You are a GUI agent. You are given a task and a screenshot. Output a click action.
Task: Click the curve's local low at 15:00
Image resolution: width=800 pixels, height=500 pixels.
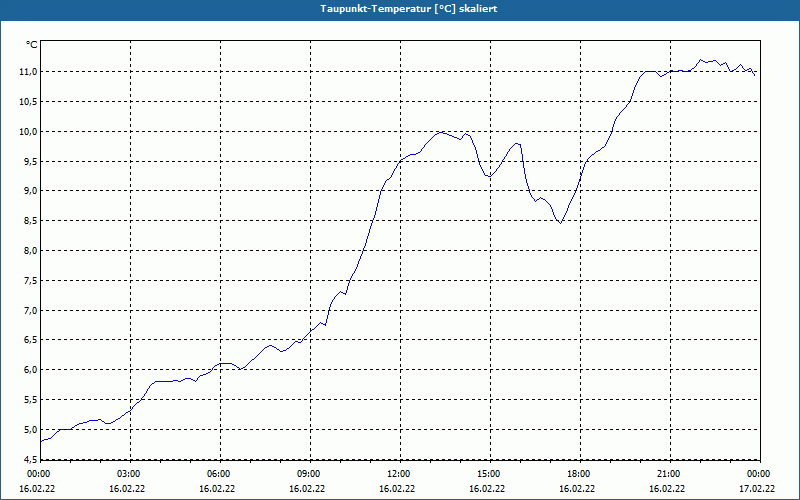click(489, 176)
